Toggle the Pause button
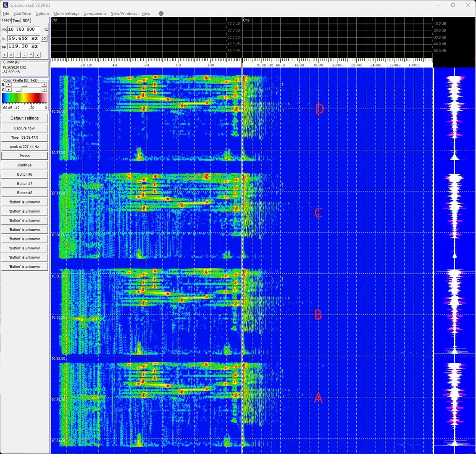 (24, 156)
